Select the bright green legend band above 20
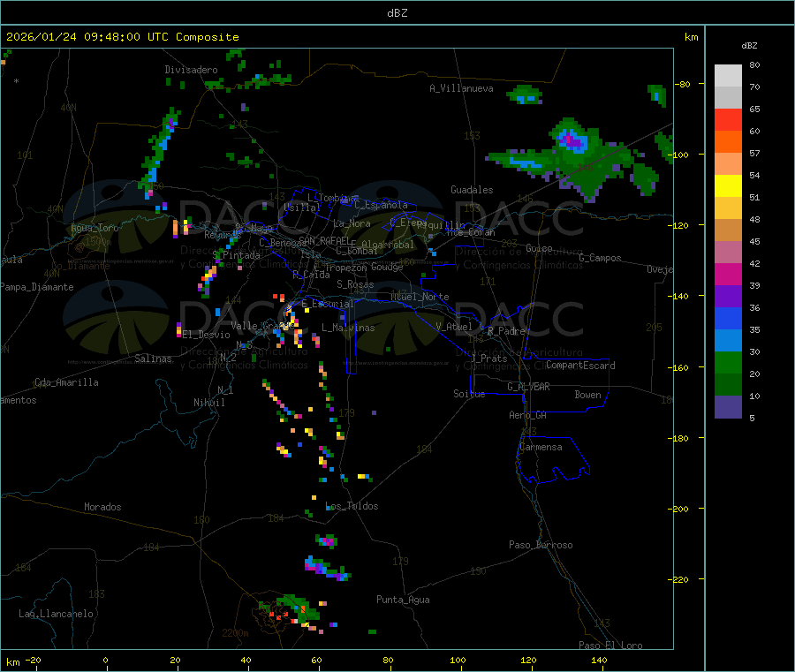The image size is (795, 672). (728, 362)
